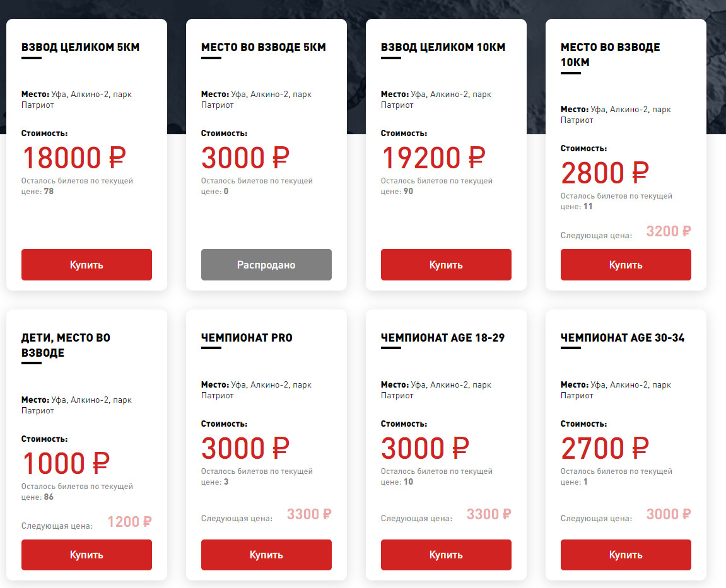Click the 18000 ₽ price

[74, 158]
